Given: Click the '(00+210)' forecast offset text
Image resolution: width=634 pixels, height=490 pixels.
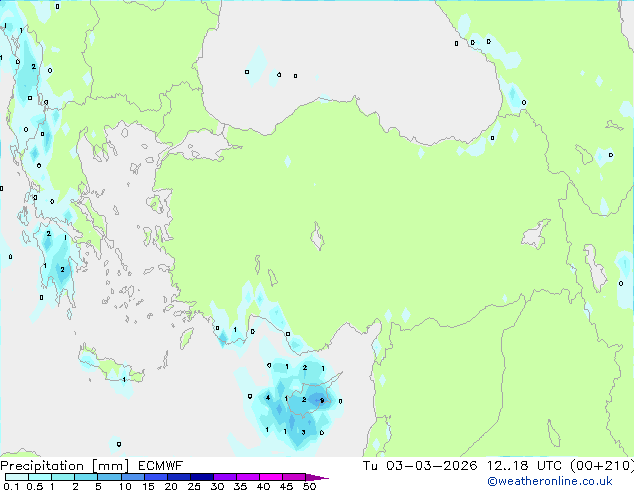Looking at the screenshot, I should pos(602,466).
